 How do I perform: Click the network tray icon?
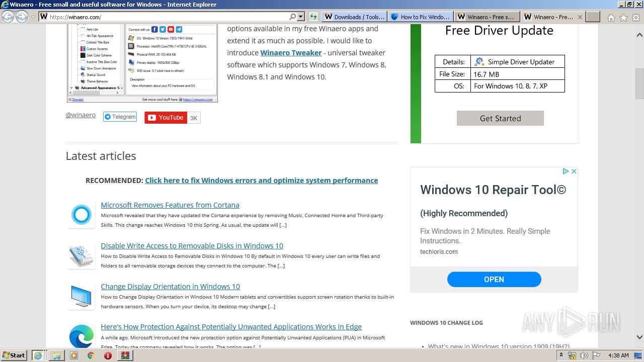572,355
